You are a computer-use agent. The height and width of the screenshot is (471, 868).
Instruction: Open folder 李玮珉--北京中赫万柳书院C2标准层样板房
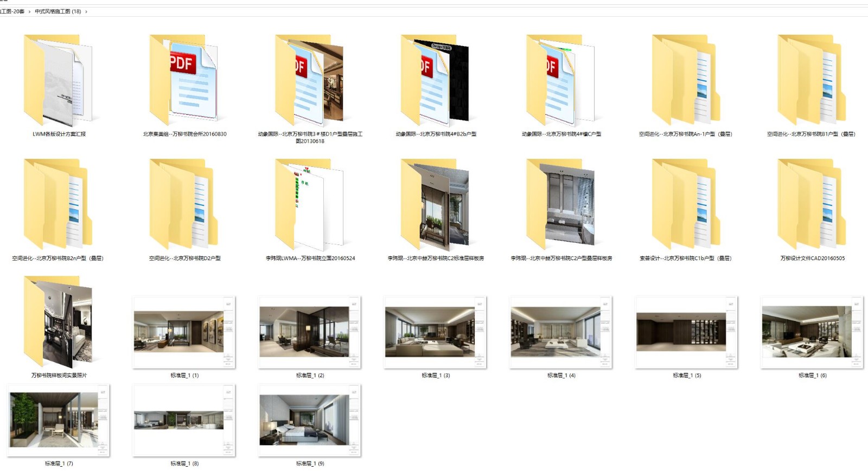(436, 204)
